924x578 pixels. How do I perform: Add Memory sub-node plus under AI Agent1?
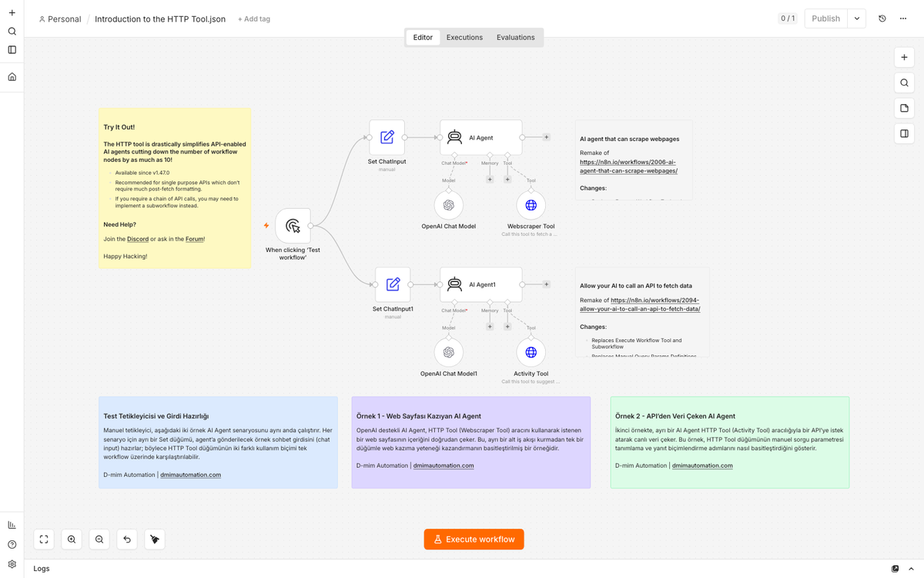click(x=490, y=327)
